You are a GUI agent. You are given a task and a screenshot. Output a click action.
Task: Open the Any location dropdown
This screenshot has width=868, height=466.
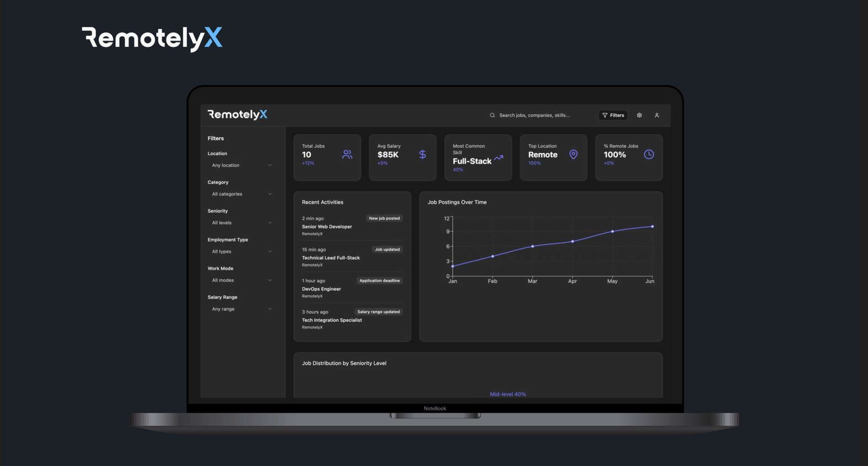[241, 165]
